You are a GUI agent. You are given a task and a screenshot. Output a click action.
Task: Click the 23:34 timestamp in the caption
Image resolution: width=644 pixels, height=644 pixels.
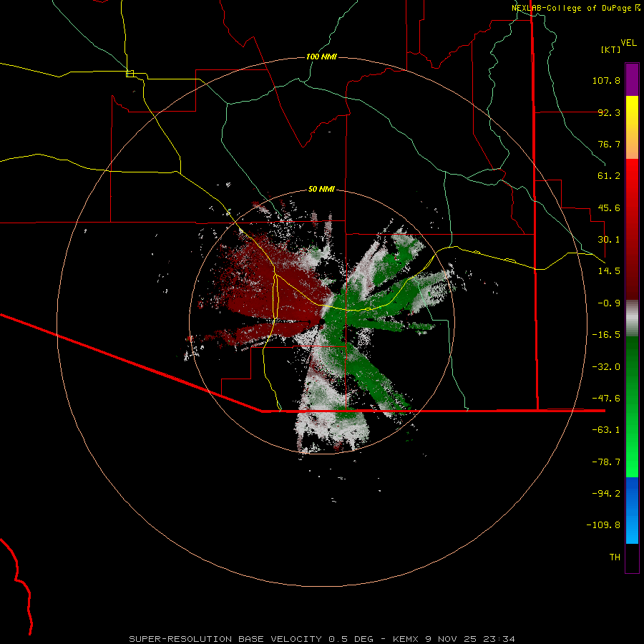pos(499,639)
